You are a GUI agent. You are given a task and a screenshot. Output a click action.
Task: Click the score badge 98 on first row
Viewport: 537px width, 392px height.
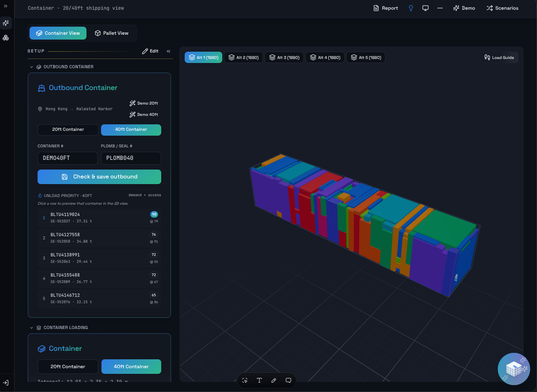154,214
